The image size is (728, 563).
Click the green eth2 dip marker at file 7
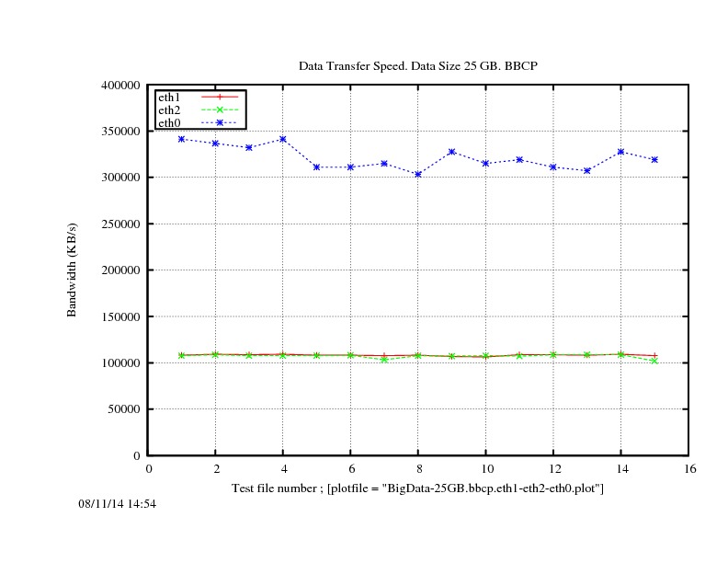(384, 360)
